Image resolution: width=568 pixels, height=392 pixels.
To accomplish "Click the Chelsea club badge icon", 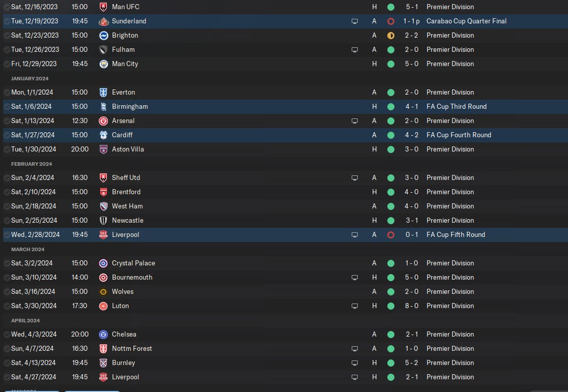I will (103, 335).
